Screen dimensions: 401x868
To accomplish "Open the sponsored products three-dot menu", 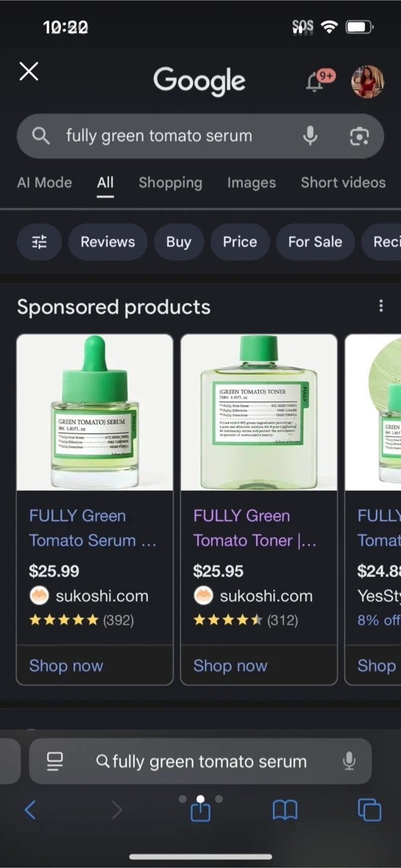I will pyautogui.click(x=380, y=306).
